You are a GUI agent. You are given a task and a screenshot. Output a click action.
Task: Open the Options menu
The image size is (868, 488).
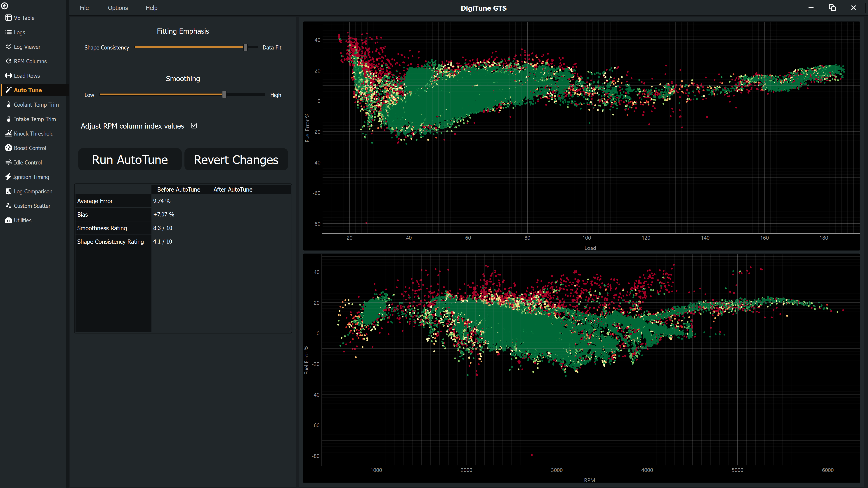tap(118, 8)
